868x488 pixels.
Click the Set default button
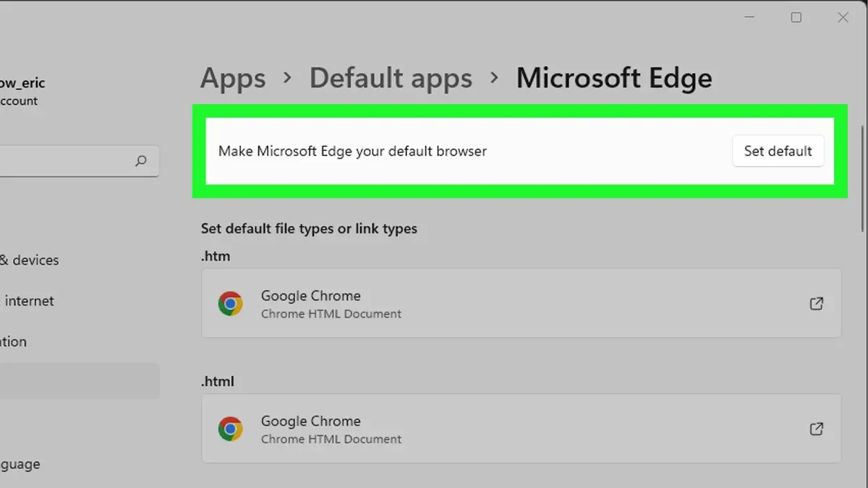point(778,151)
